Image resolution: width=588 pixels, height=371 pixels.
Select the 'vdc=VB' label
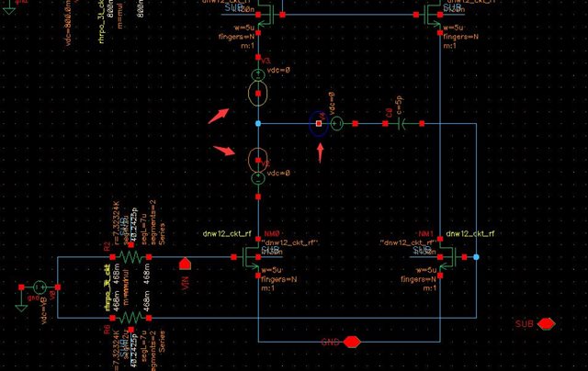[44, 310]
